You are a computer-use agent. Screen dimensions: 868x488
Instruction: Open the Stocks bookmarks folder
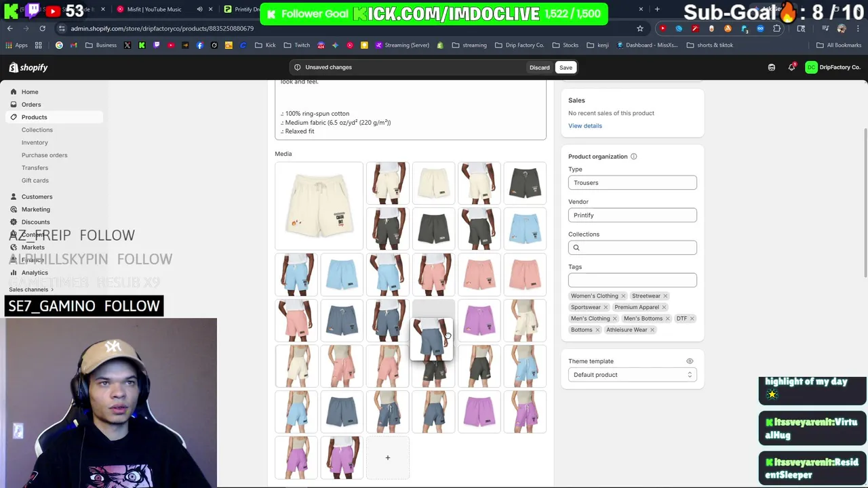566,45
